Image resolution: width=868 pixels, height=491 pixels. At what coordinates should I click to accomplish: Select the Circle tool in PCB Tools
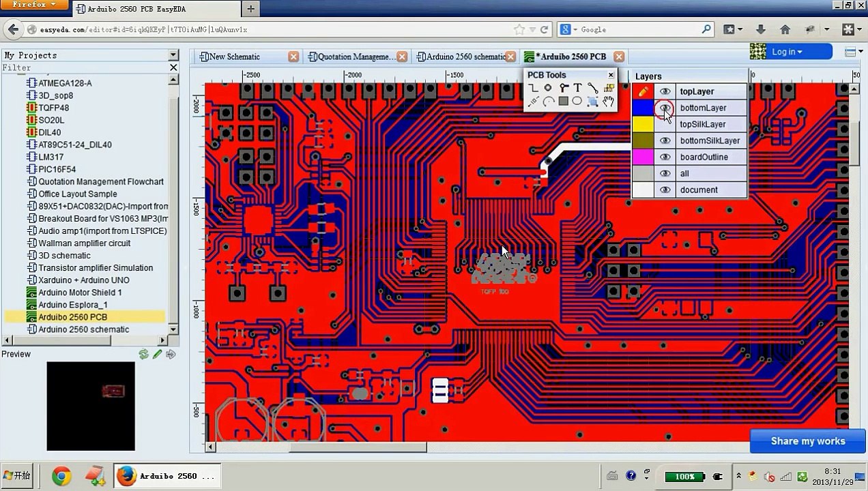point(577,102)
